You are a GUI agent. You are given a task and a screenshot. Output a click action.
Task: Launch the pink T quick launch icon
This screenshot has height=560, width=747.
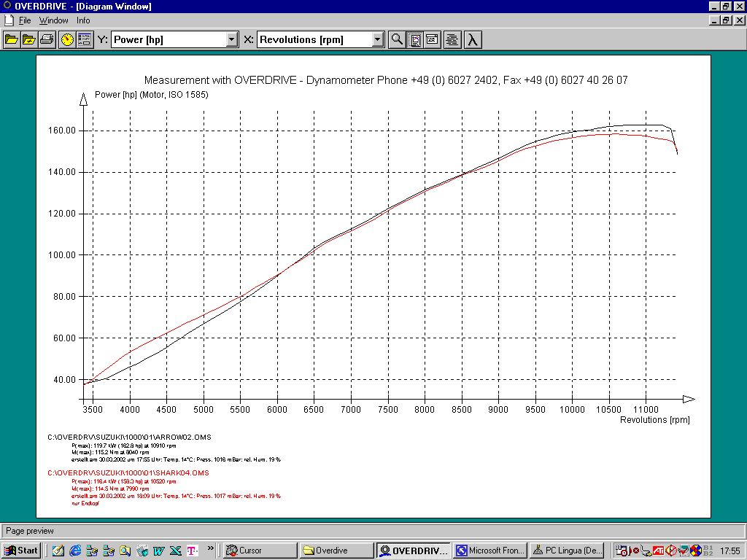point(193,551)
